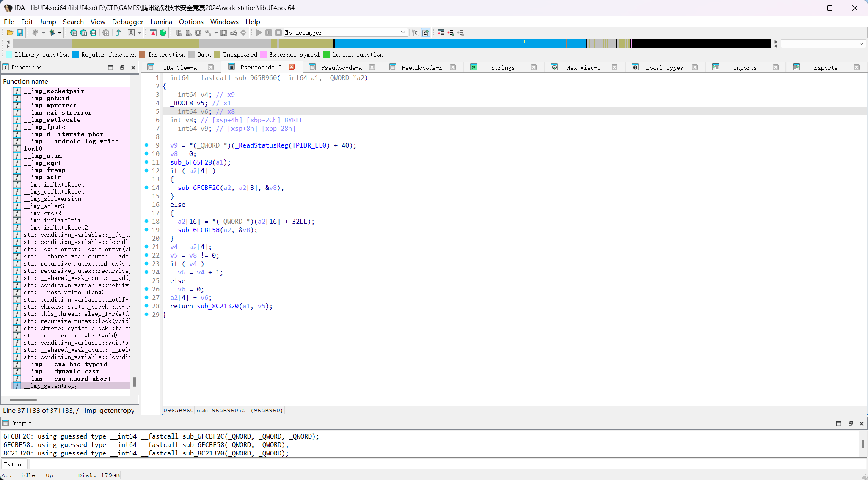Switch to the IDA View-A tab
The height and width of the screenshot is (480, 868).
coord(180,67)
